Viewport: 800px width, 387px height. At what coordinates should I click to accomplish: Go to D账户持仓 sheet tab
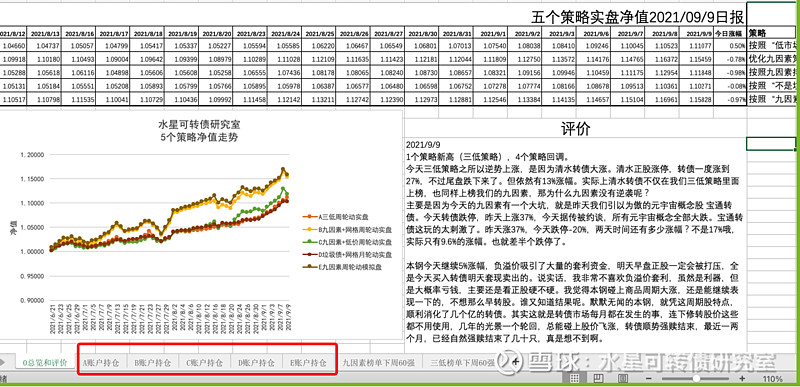(x=257, y=363)
